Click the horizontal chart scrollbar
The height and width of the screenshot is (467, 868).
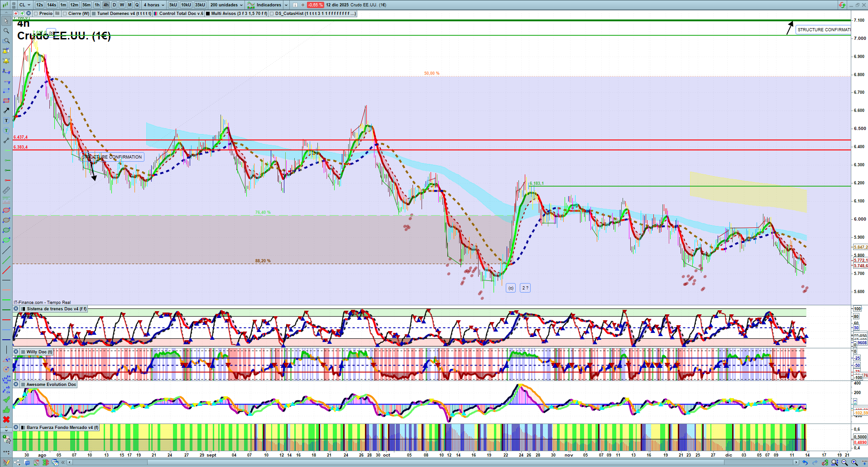tap(408, 462)
